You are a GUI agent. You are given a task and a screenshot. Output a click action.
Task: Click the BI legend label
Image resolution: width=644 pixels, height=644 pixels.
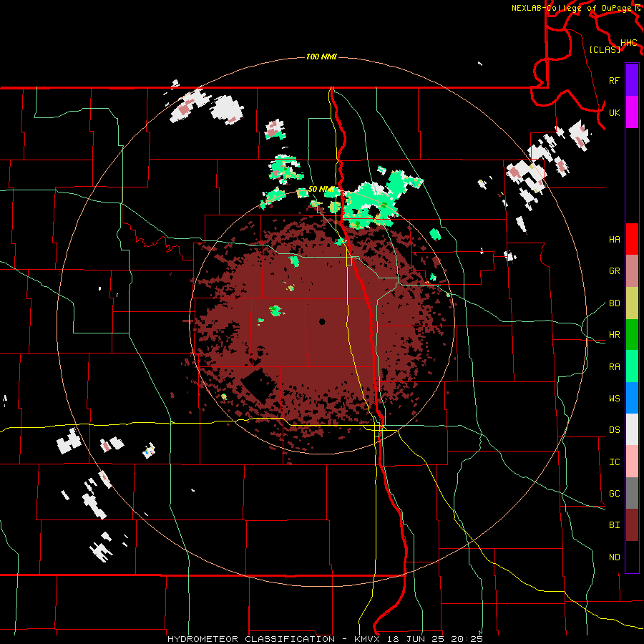click(x=614, y=525)
